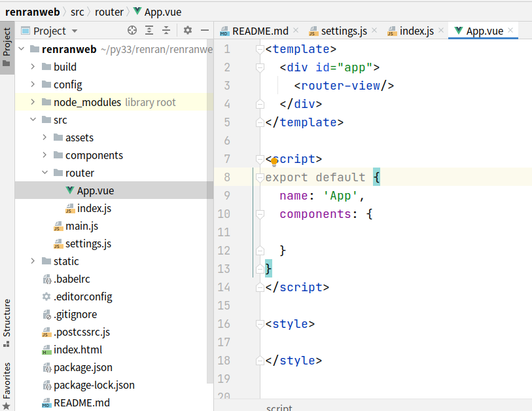Fold the template block at line 1
This screenshot has width=532, height=411.
pyautogui.click(x=260, y=49)
